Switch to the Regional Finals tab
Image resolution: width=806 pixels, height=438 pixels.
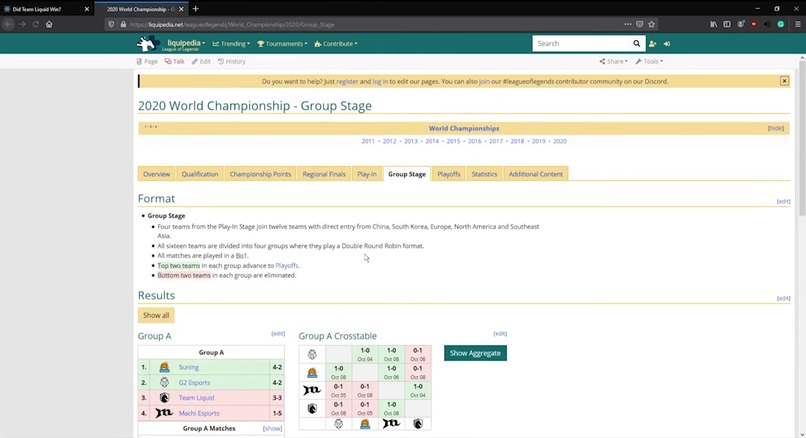click(x=324, y=174)
